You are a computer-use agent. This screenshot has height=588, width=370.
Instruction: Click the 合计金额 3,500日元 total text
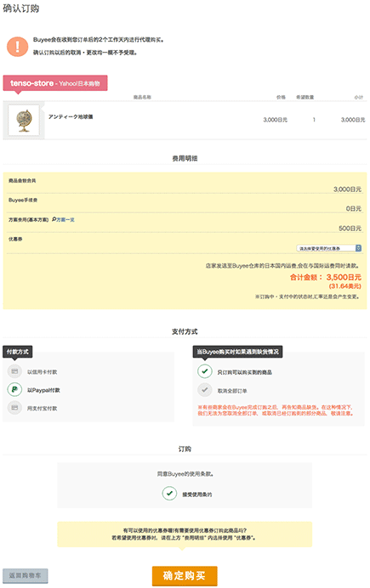325,278
